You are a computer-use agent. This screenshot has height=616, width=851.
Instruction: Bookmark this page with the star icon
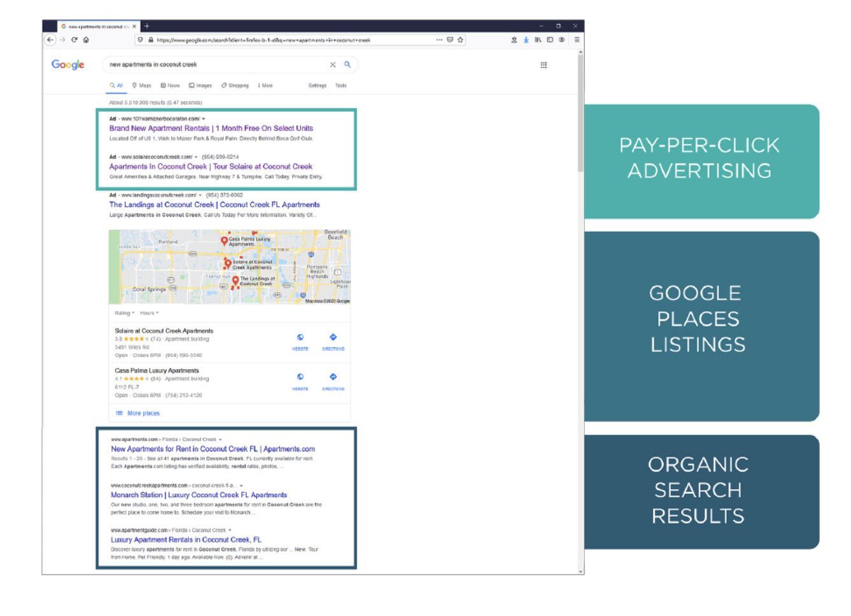(x=460, y=39)
